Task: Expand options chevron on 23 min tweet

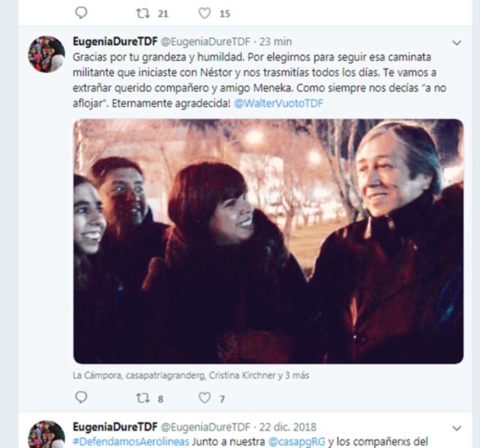Action: pyautogui.click(x=457, y=43)
